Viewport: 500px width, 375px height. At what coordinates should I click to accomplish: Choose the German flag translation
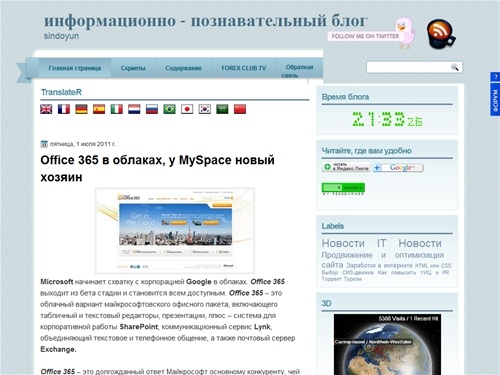(81, 109)
